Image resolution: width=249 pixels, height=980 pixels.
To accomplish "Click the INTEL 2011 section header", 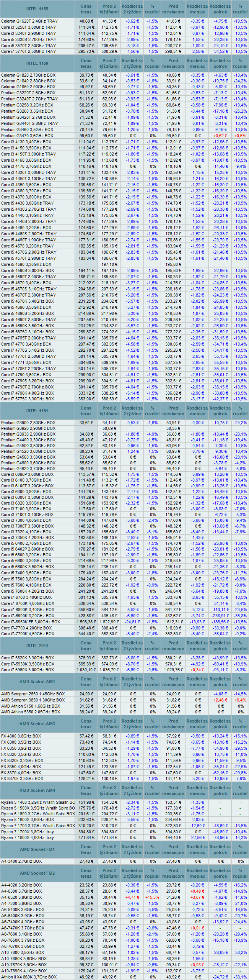I will coord(37,646).
